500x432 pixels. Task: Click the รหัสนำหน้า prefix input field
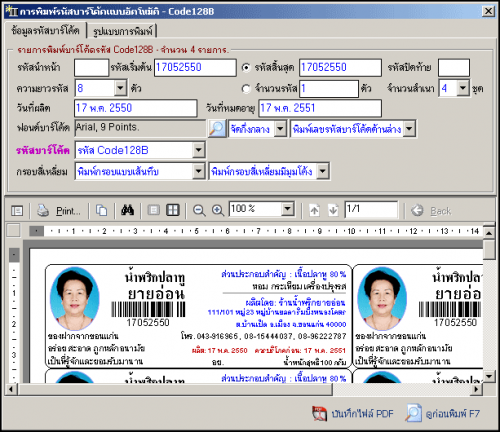point(91,68)
